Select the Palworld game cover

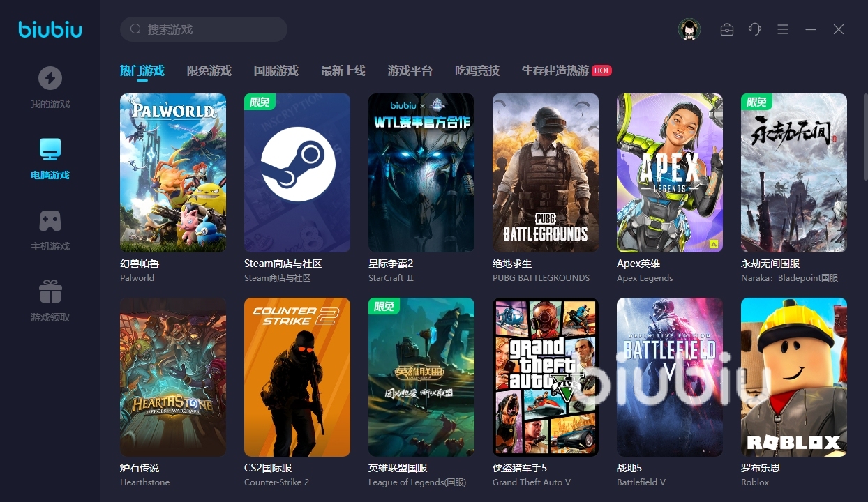(x=173, y=173)
